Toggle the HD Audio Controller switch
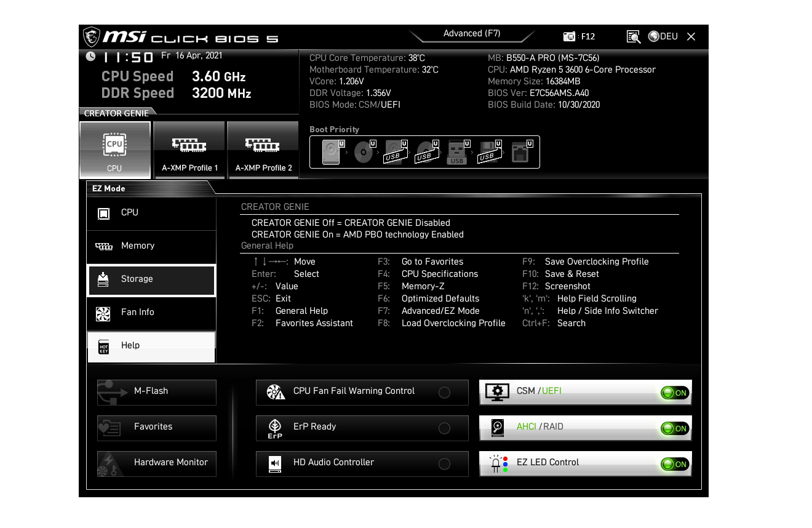 click(444, 464)
